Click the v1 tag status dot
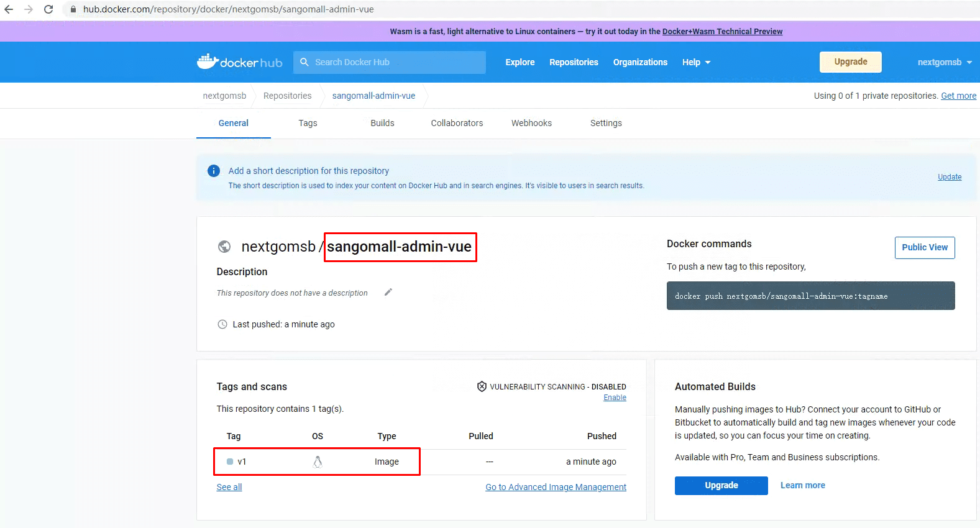 (x=230, y=462)
